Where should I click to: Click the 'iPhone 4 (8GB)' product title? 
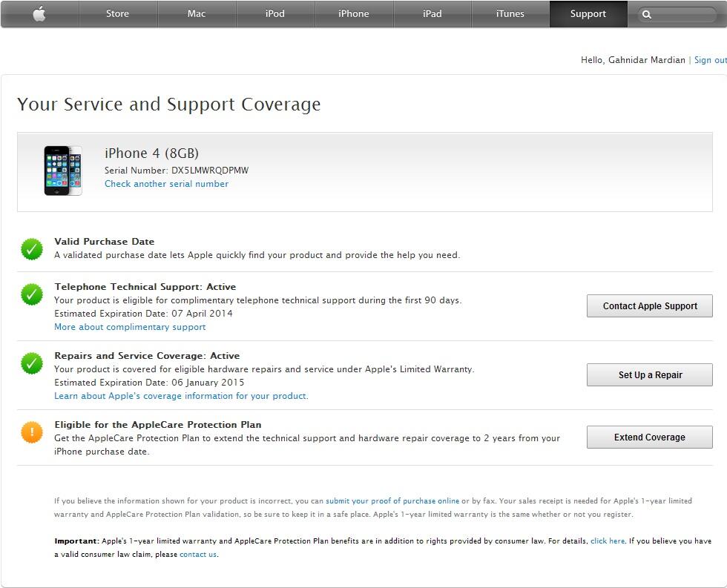click(x=151, y=153)
